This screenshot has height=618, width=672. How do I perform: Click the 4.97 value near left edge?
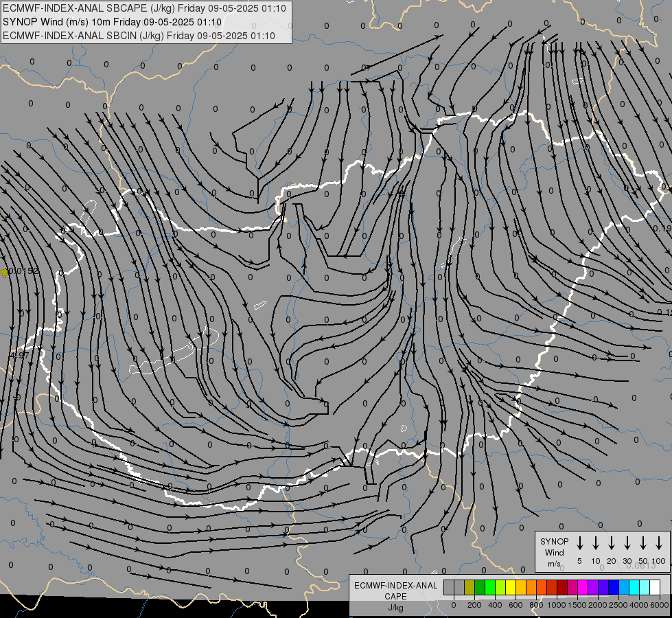19,355
